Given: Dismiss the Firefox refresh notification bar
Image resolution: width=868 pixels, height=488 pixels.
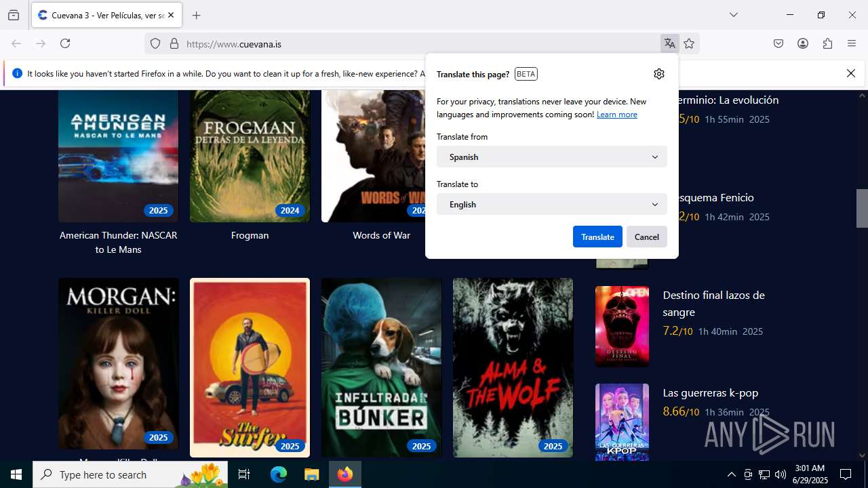Looking at the screenshot, I should coord(851,73).
